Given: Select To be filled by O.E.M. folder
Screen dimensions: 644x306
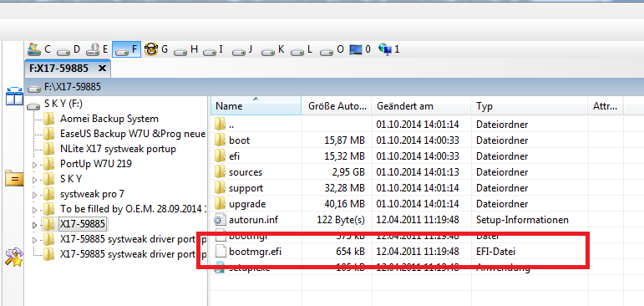Looking at the screenshot, I should click(133, 209).
